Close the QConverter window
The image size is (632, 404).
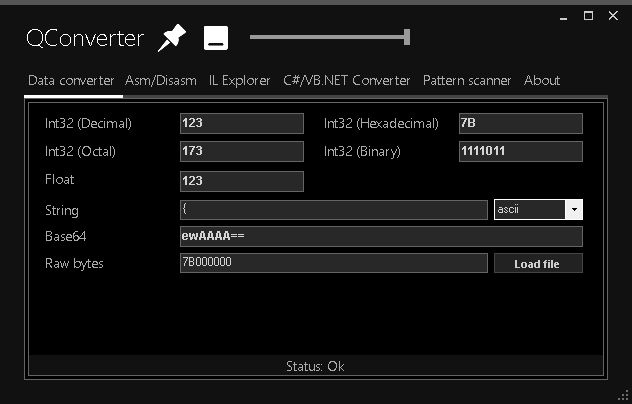(613, 16)
